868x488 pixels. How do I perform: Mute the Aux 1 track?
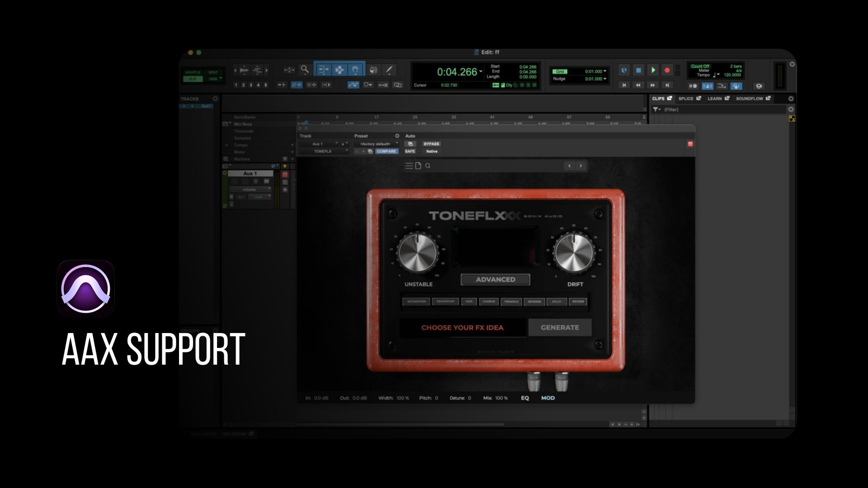(x=266, y=181)
